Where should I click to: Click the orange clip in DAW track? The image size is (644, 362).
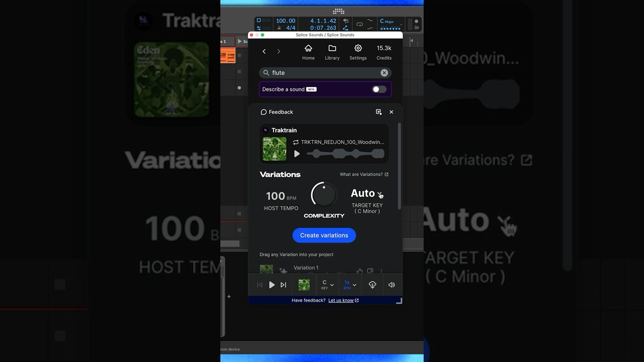coord(228,55)
